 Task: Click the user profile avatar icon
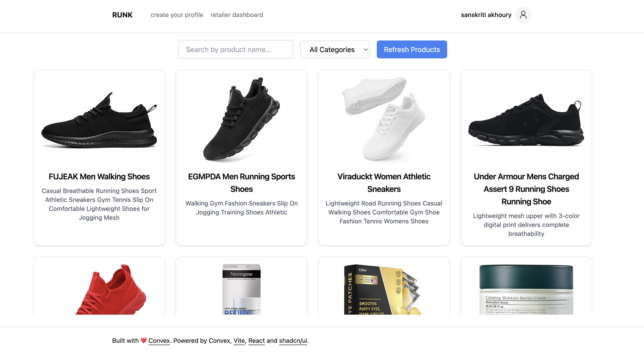(x=523, y=15)
